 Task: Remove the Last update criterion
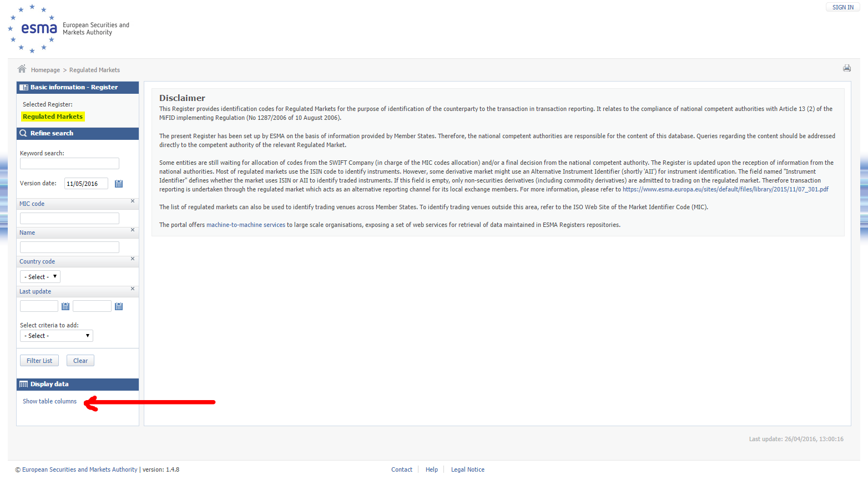click(x=133, y=289)
